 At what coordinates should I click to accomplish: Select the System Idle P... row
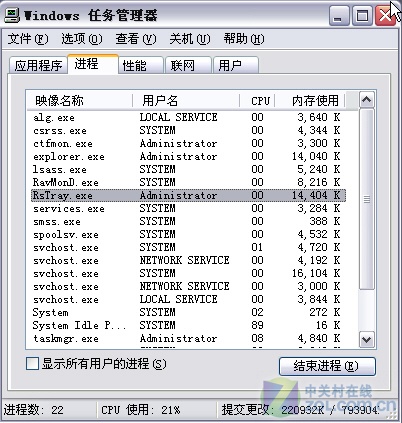pos(188,325)
